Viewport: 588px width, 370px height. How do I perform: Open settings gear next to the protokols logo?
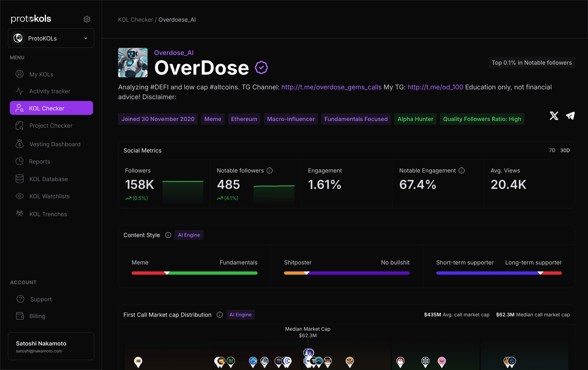click(87, 19)
